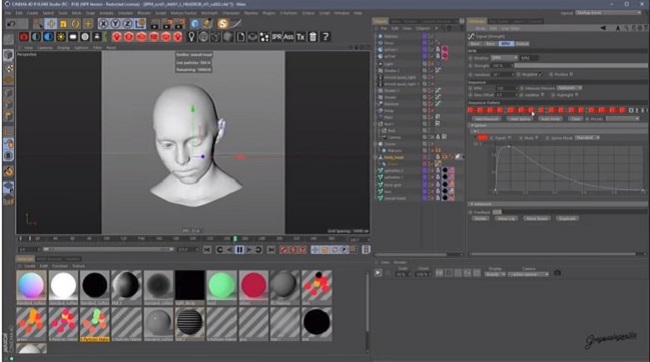650x362 pixels.
Task: Select the white sphere material
Action: point(63,286)
